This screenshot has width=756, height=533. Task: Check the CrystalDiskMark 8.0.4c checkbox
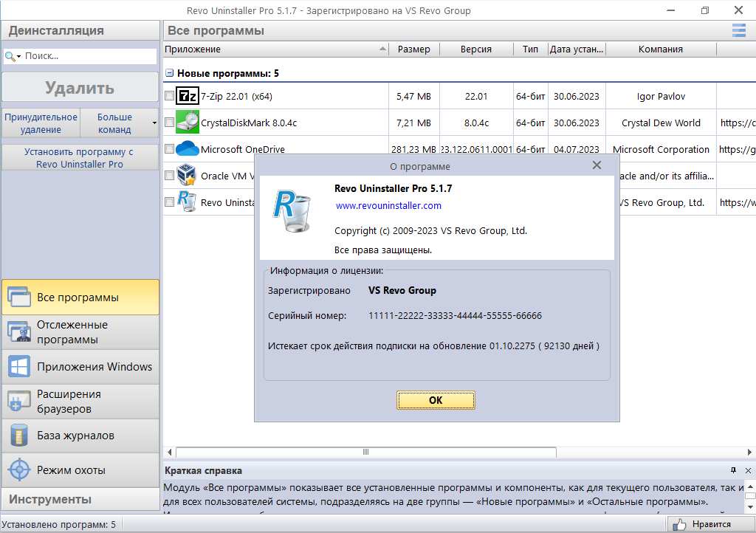pos(169,122)
